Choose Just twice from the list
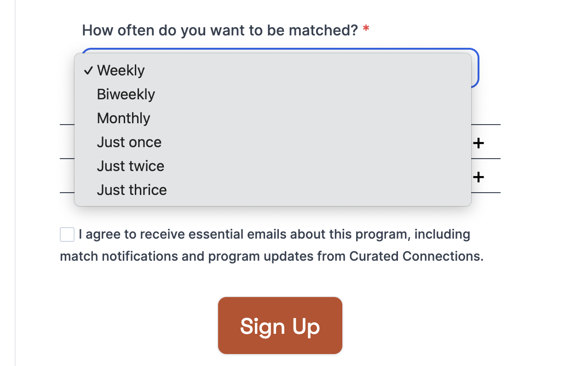 (273, 166)
